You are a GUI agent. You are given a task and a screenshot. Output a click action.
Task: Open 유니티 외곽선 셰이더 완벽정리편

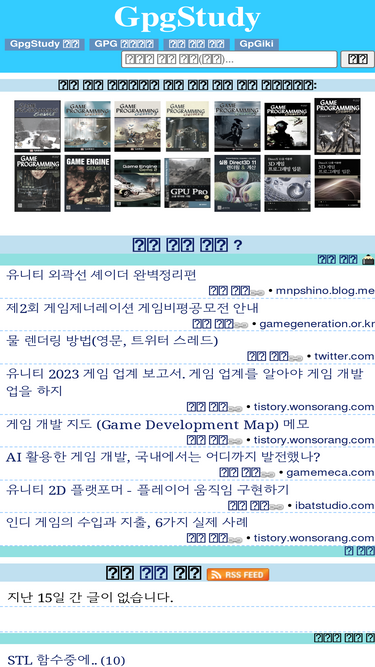point(101,275)
